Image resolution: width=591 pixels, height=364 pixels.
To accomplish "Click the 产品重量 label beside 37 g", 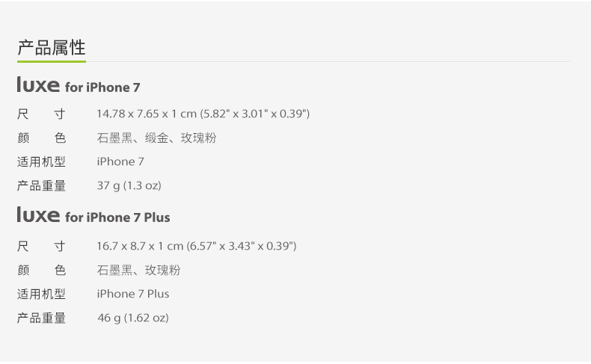I will [x=41, y=185].
